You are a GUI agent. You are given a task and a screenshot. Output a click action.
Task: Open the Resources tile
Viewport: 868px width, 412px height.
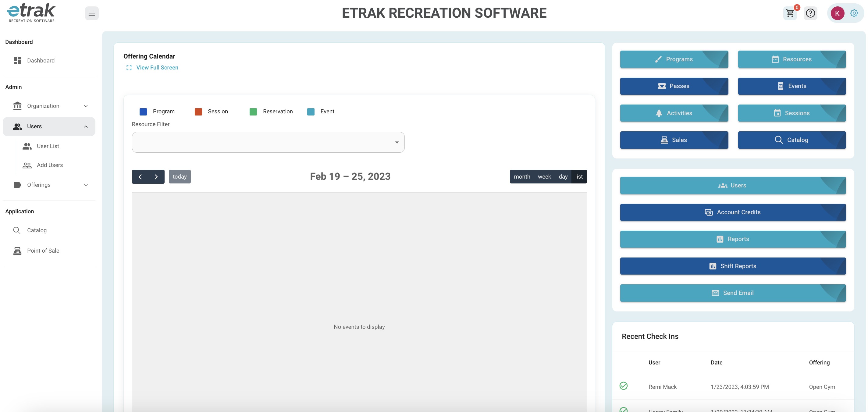tap(792, 59)
